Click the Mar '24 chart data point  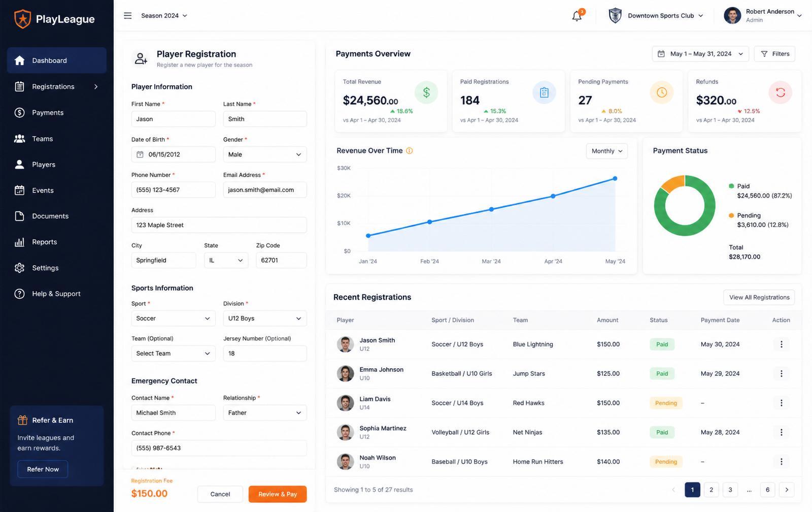coord(491,209)
